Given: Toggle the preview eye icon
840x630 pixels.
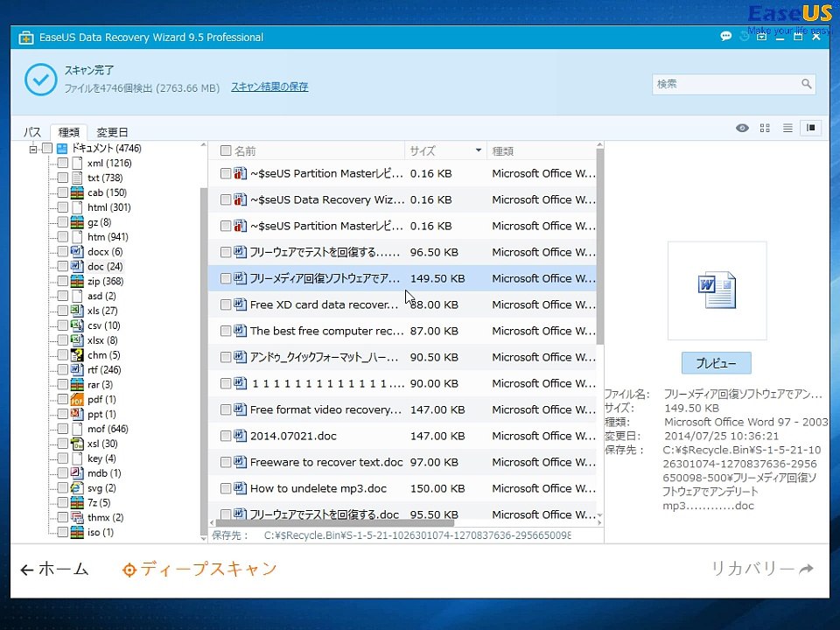Looking at the screenshot, I should pos(742,128).
